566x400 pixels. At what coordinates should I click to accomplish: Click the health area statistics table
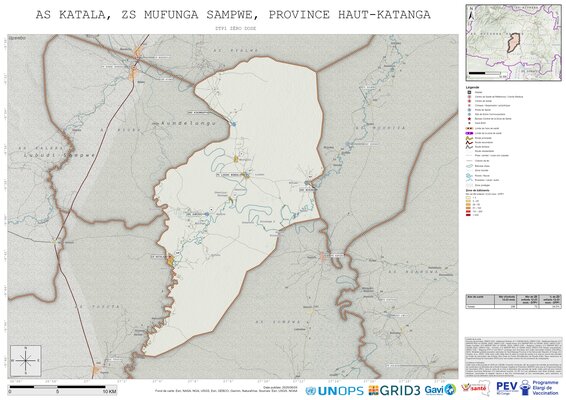click(x=513, y=301)
